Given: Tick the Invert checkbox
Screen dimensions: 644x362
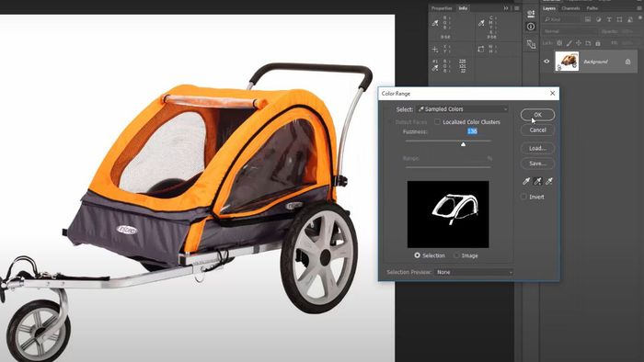Looking at the screenshot, I should (523, 197).
